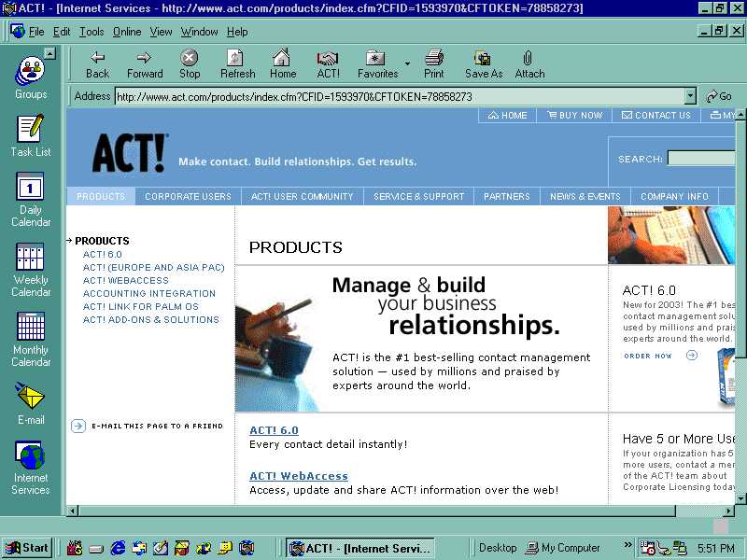Image resolution: width=747 pixels, height=560 pixels.
Task: Open the Tools menu
Action: [x=92, y=32]
